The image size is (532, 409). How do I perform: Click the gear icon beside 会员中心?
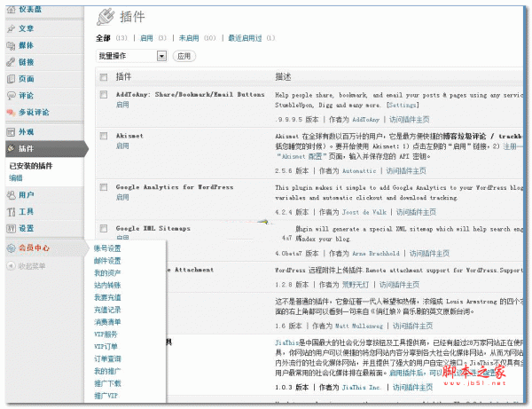[x=12, y=248]
